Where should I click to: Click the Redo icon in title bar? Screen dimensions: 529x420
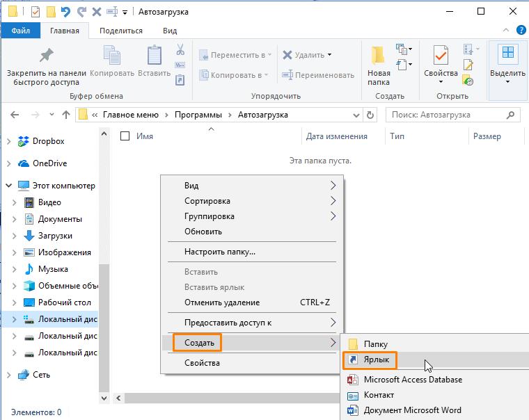pyautogui.click(x=81, y=12)
